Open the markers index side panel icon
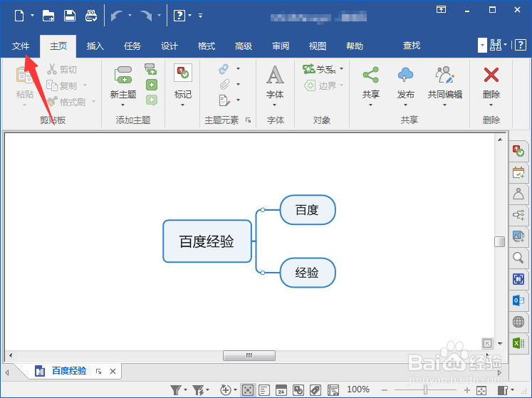The width and height of the screenshot is (532, 398). click(518, 151)
